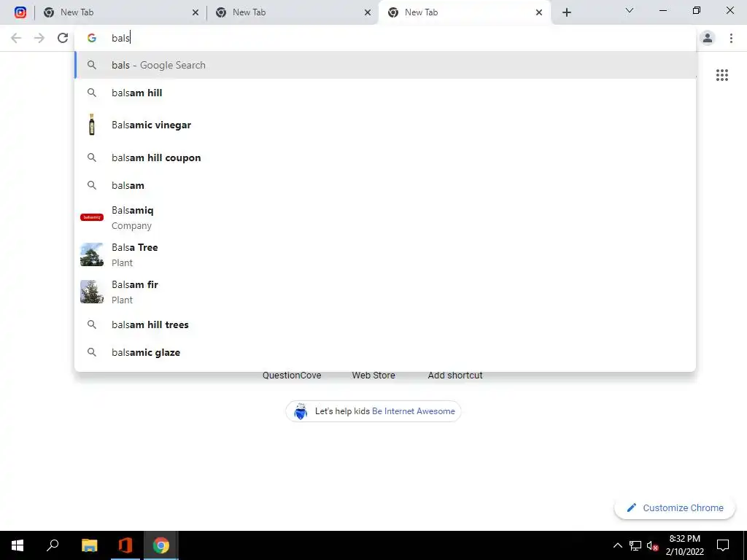Image resolution: width=747 pixels, height=560 pixels.
Task: Choose the plain 'balsam' suggestion
Action: (x=385, y=186)
